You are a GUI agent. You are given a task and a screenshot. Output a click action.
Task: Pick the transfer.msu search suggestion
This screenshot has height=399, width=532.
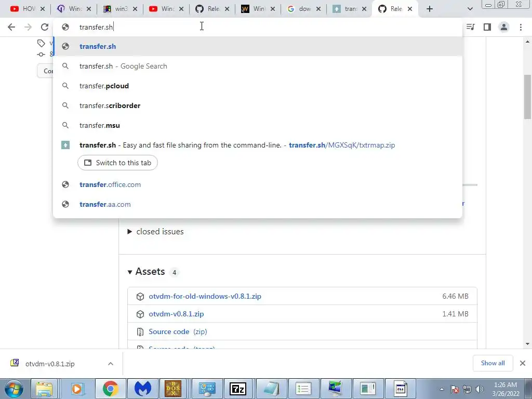(x=258, y=125)
